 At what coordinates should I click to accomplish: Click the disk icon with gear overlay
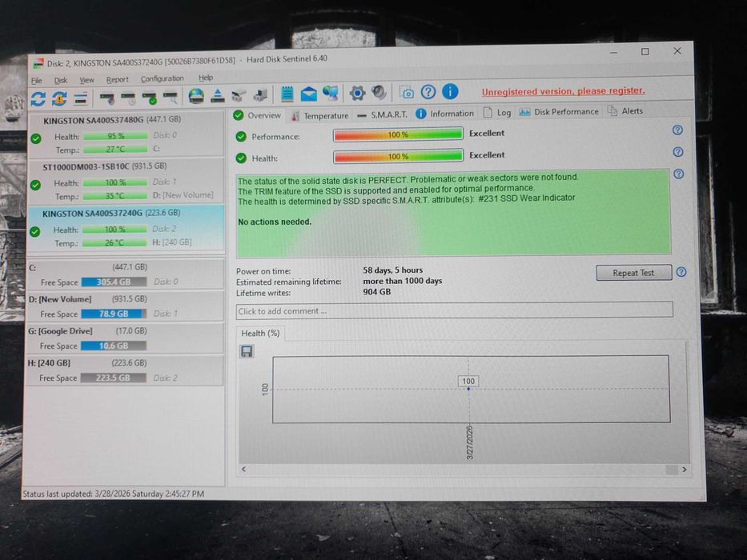[x=107, y=98]
